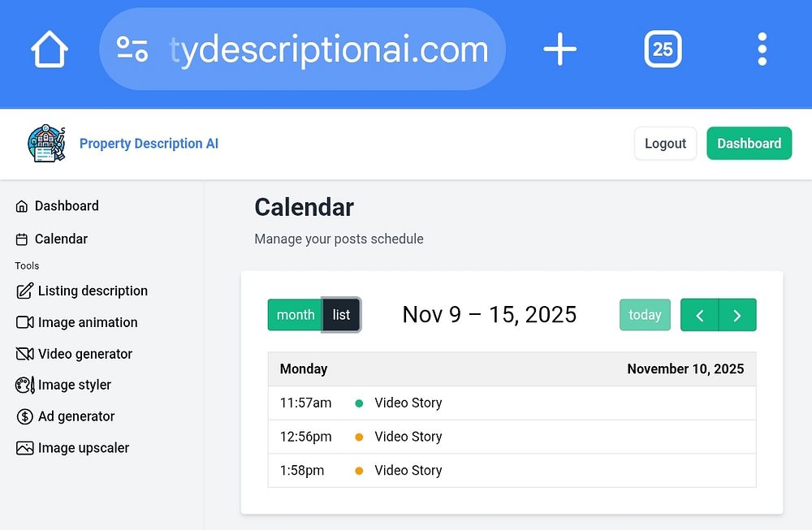Open the 11:57am Video Story event
Viewport: 812px width, 530px height.
tap(408, 403)
